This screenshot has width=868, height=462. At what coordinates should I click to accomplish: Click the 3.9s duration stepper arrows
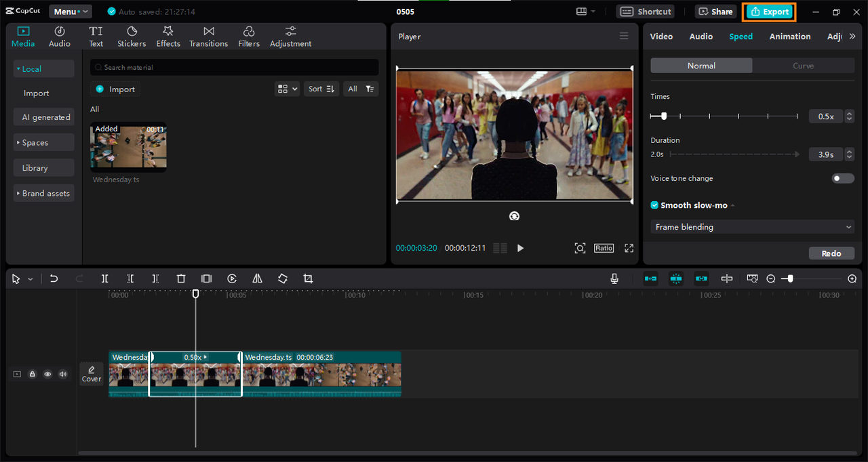coord(850,154)
